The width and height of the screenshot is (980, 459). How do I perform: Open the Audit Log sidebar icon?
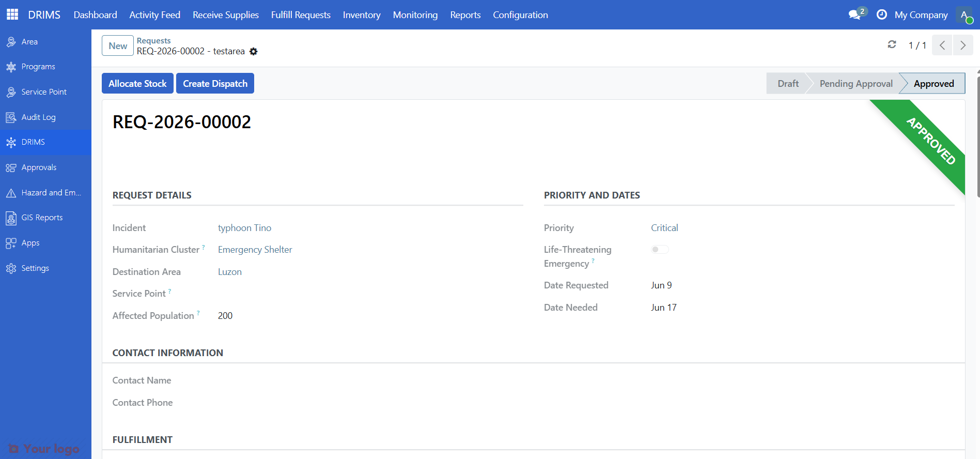(11, 117)
